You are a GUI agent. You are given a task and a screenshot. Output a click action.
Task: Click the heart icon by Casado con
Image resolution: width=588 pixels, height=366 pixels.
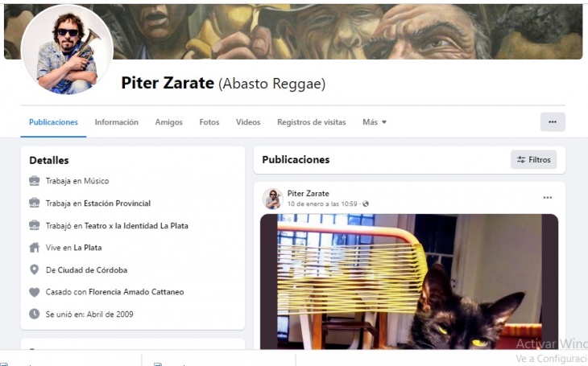(34, 292)
